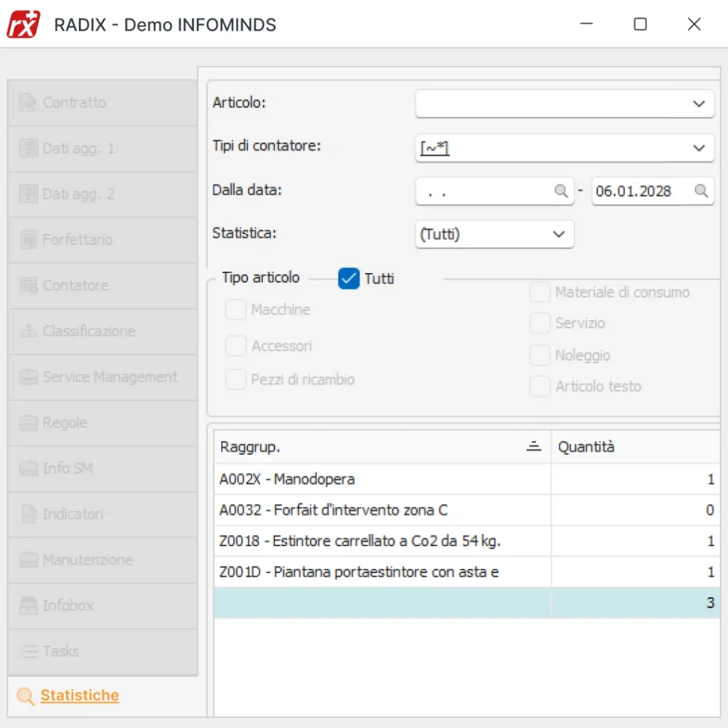Expand the Articolo dropdown
728x728 pixels.
point(698,104)
